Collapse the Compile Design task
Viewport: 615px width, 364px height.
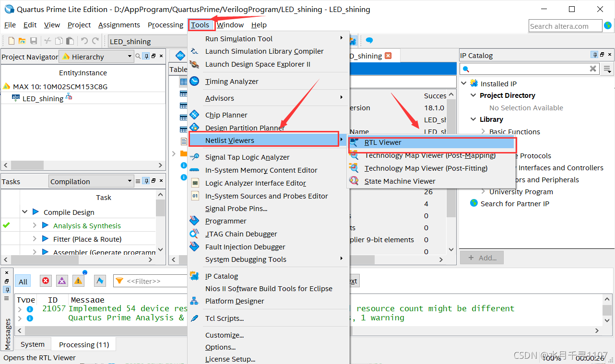click(25, 212)
